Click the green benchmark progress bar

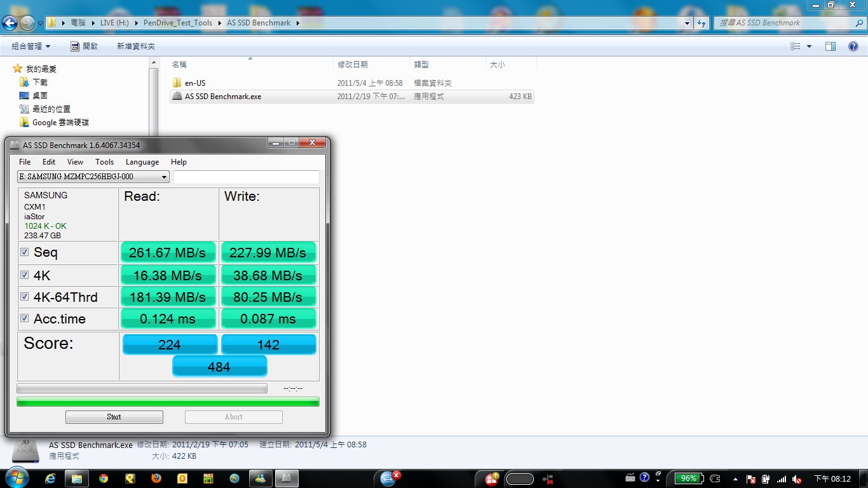[x=168, y=402]
